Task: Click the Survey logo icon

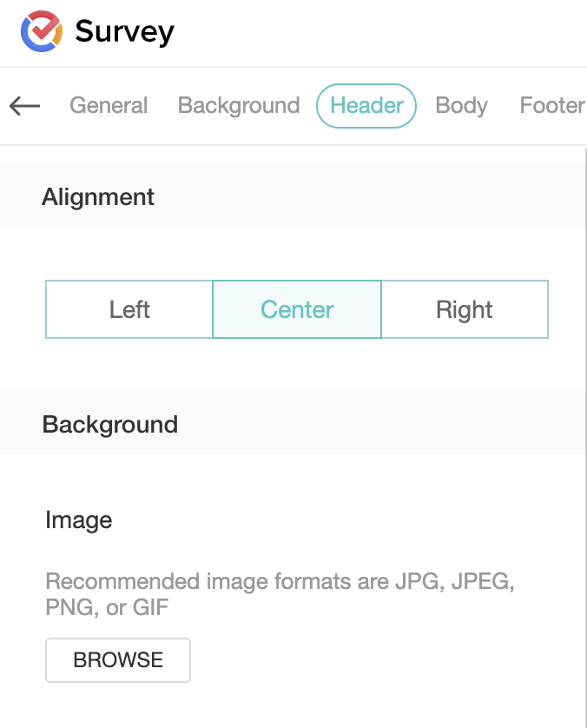Action: pos(41,32)
